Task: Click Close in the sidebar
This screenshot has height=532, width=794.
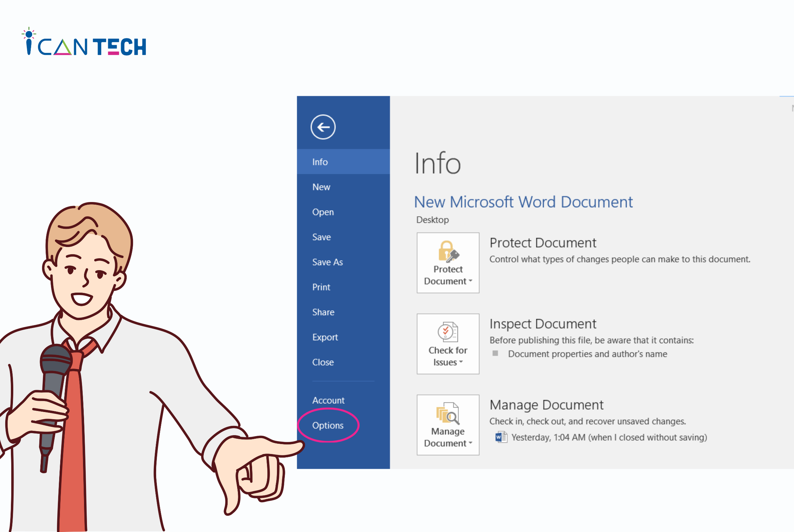Action: pos(343,362)
